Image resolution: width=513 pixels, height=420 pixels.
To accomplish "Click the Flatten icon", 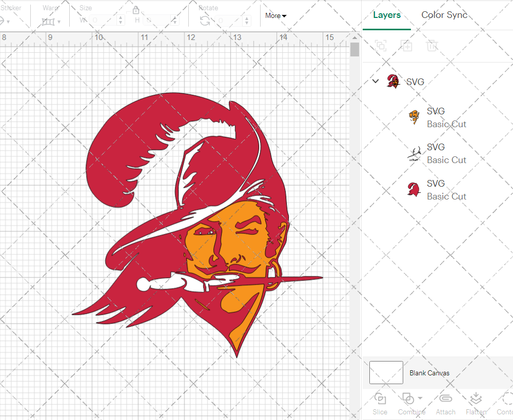I will click(x=476, y=398).
